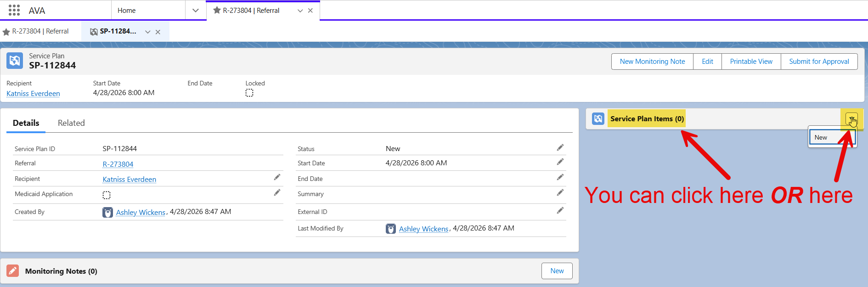Screen dimensions: 868x287
Task: Close the SP-11284 subtab
Action: [x=158, y=32]
